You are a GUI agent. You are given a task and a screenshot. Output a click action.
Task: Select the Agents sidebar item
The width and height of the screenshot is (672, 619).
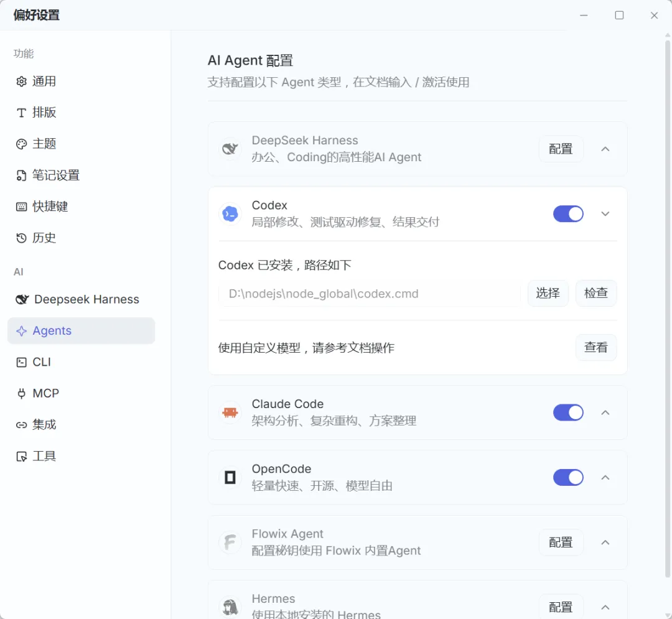81,331
